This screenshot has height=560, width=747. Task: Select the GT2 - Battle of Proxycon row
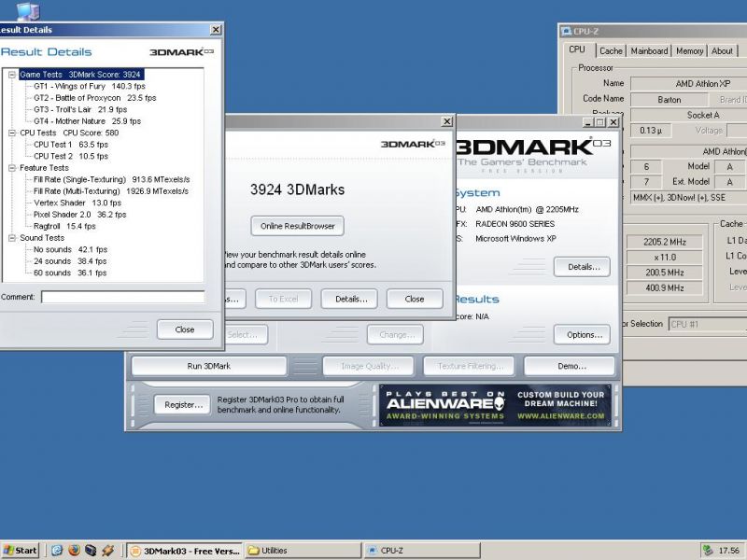pyautogui.click(x=95, y=98)
